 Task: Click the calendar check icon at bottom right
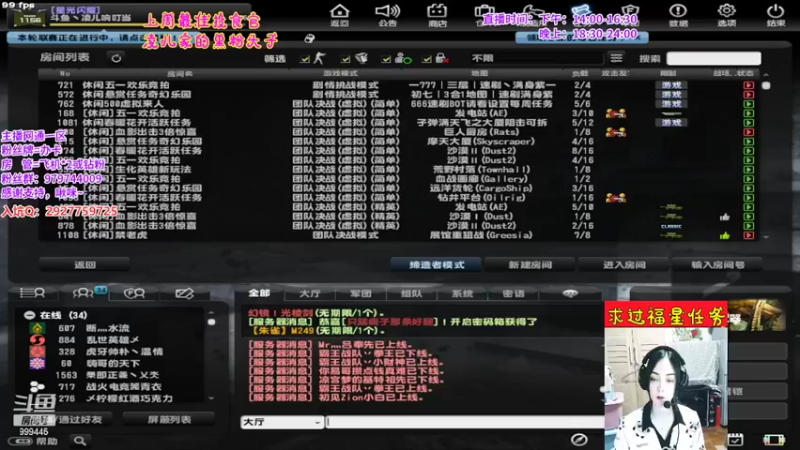coord(735,439)
